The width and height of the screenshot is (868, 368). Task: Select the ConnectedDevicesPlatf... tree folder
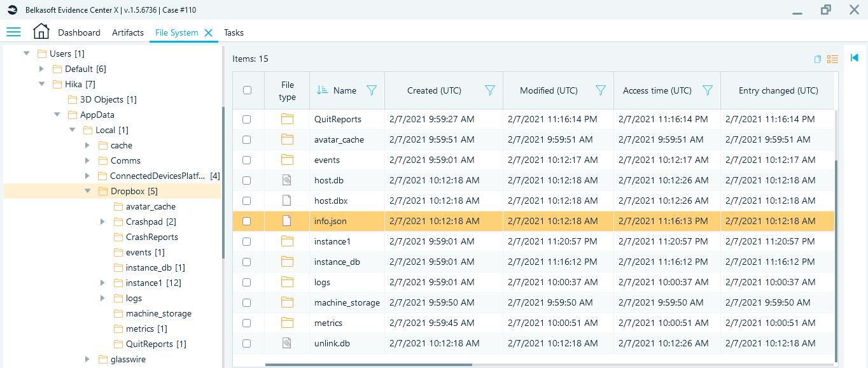pyautogui.click(x=158, y=176)
